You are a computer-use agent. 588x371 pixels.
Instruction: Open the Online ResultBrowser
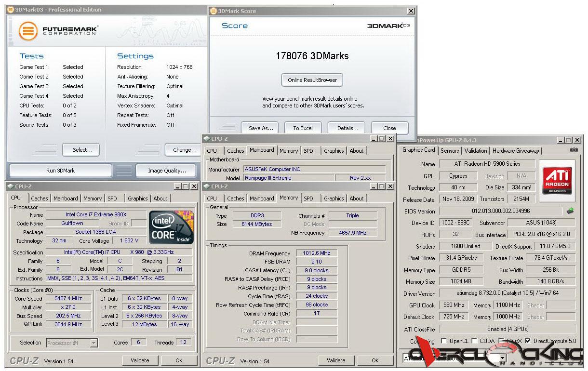[x=312, y=80]
